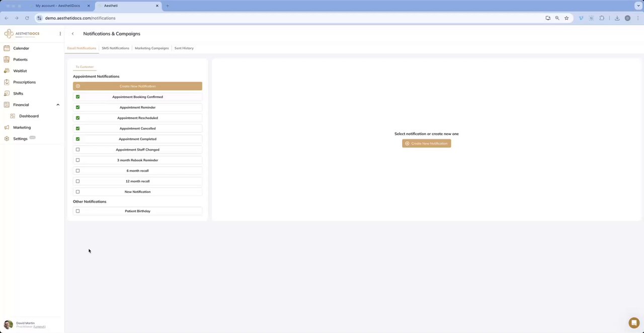
Task: Open the chat widget bubble icon
Action: pos(633,323)
